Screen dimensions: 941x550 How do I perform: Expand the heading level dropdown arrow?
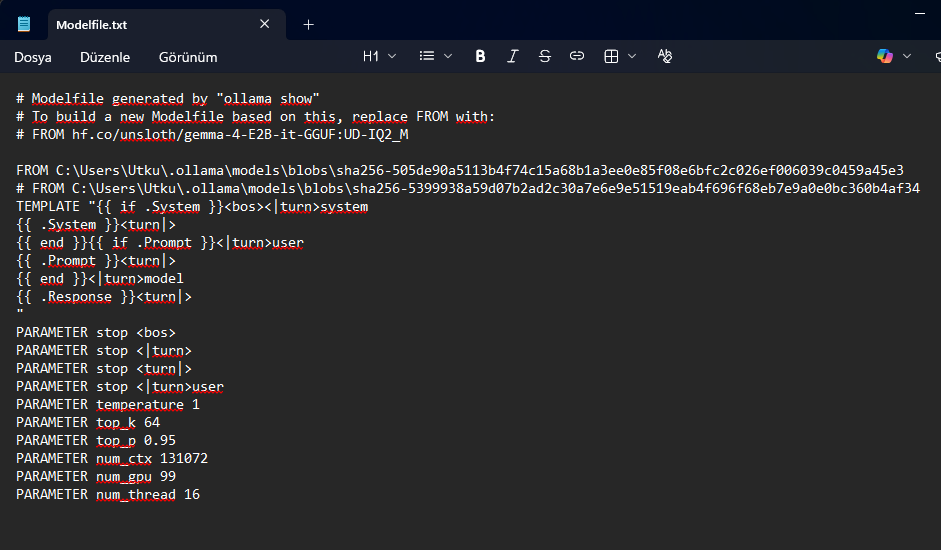(x=392, y=56)
